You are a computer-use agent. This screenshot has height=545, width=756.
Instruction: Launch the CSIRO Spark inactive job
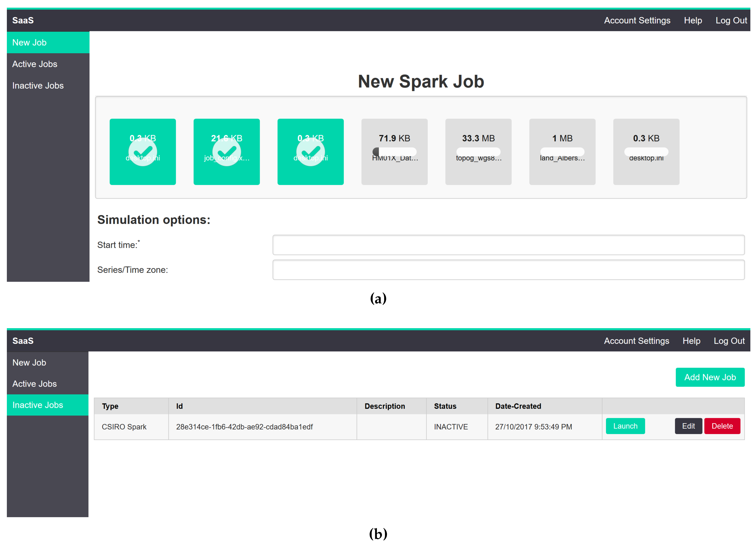tap(625, 426)
